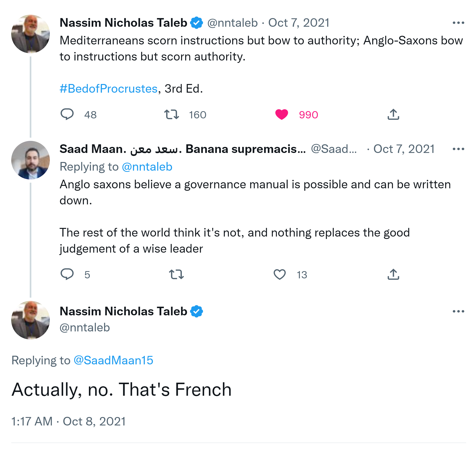Open Taleb's avatar on the final reply
Screen dimensions: 476x454
[x=31, y=320]
